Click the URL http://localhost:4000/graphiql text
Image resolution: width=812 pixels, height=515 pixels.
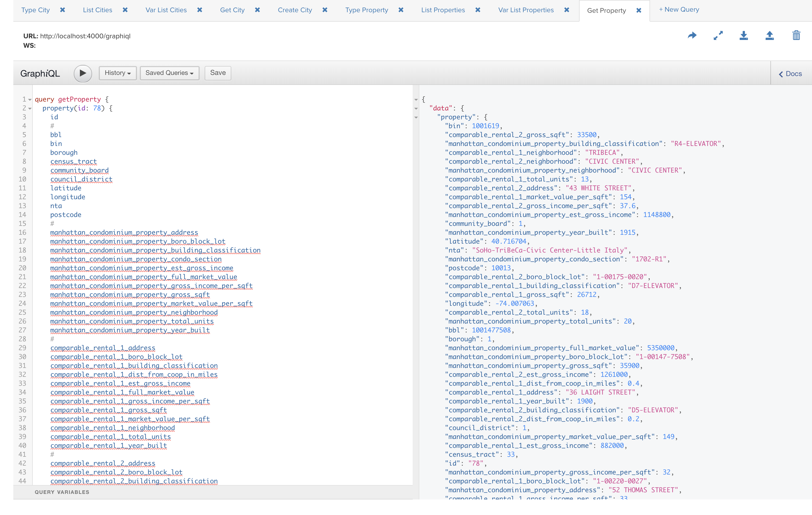click(85, 36)
